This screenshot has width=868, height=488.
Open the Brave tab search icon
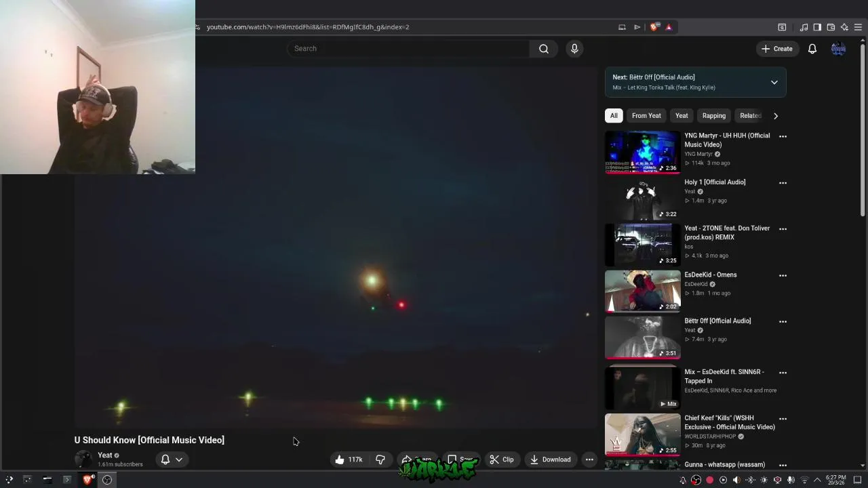point(782,27)
